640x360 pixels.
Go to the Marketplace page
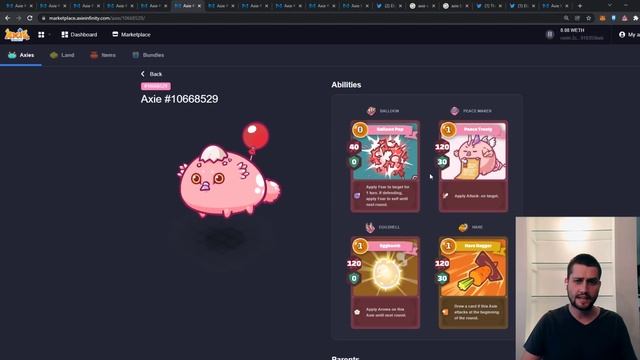[131, 35]
